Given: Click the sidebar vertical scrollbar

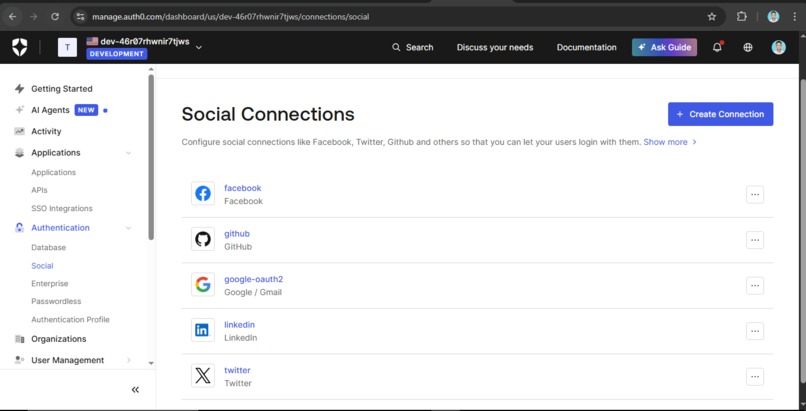Looking at the screenshot, I should click(151, 157).
